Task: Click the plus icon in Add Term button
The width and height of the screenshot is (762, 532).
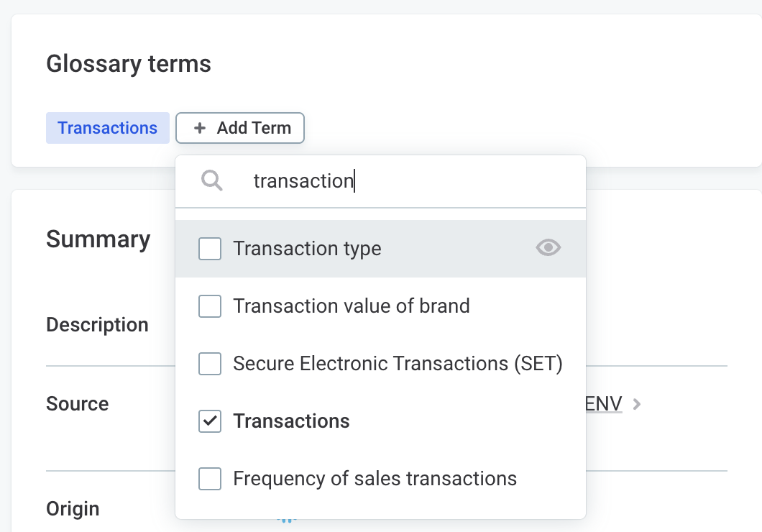Action: [x=199, y=128]
